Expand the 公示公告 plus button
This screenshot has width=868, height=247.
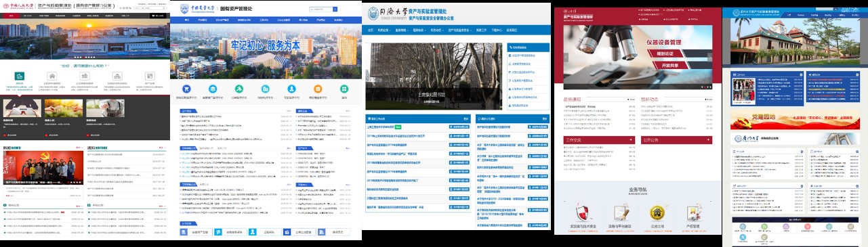[709, 140]
